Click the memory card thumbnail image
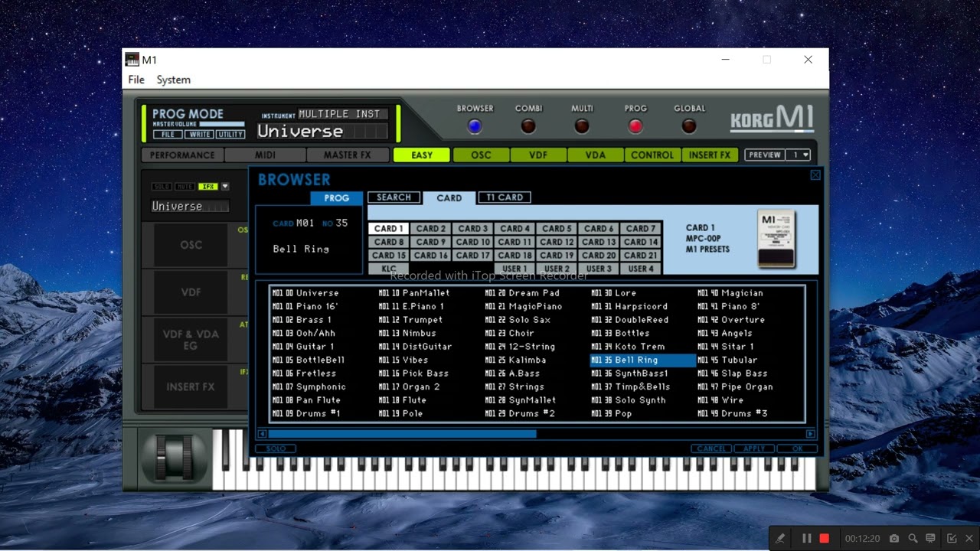Screen dimensions: 980x551 (776, 239)
